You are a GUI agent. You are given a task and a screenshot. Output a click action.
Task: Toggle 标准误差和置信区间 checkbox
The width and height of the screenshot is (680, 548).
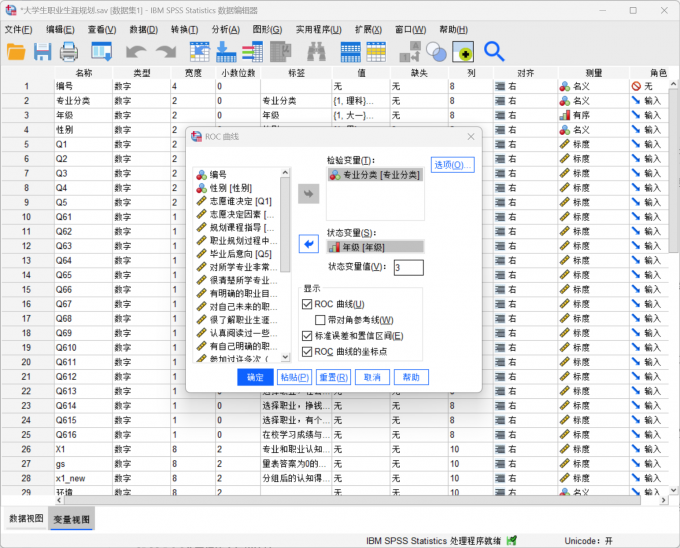coord(307,336)
